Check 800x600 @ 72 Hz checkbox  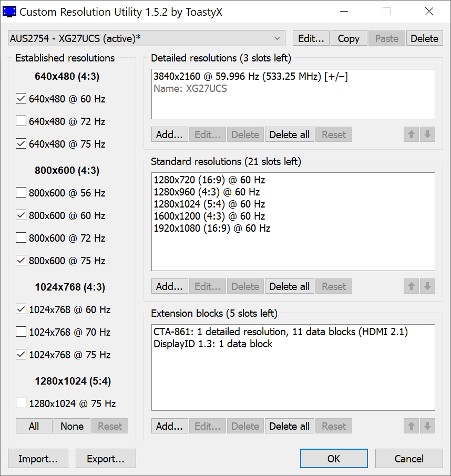(21, 237)
